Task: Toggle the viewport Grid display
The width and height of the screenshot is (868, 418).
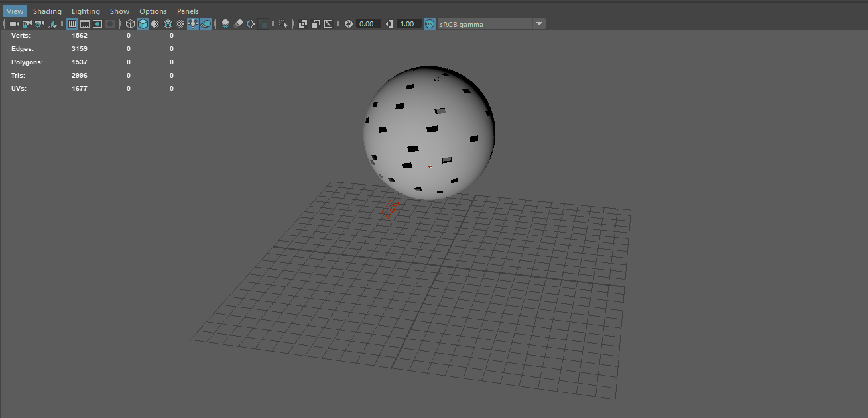Action: (x=72, y=24)
